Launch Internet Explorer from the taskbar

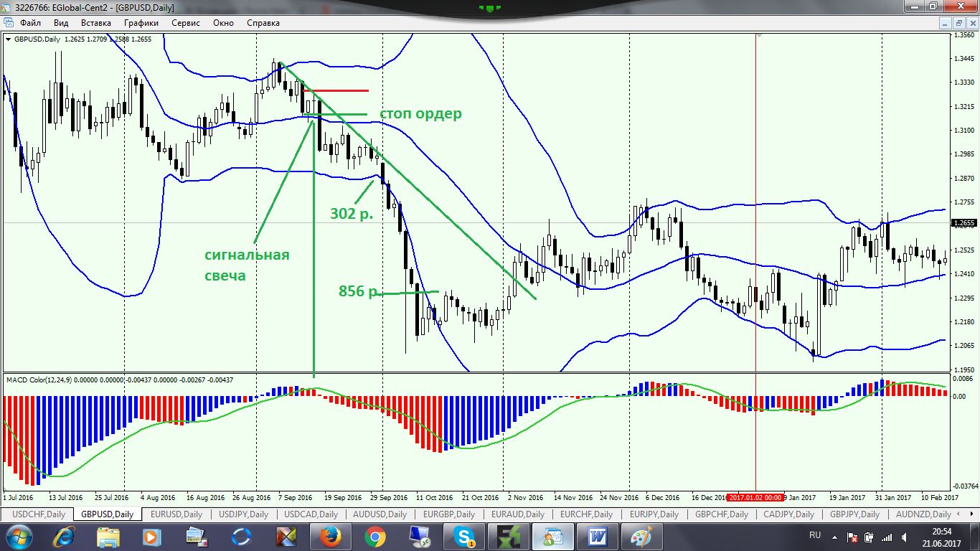tap(64, 536)
